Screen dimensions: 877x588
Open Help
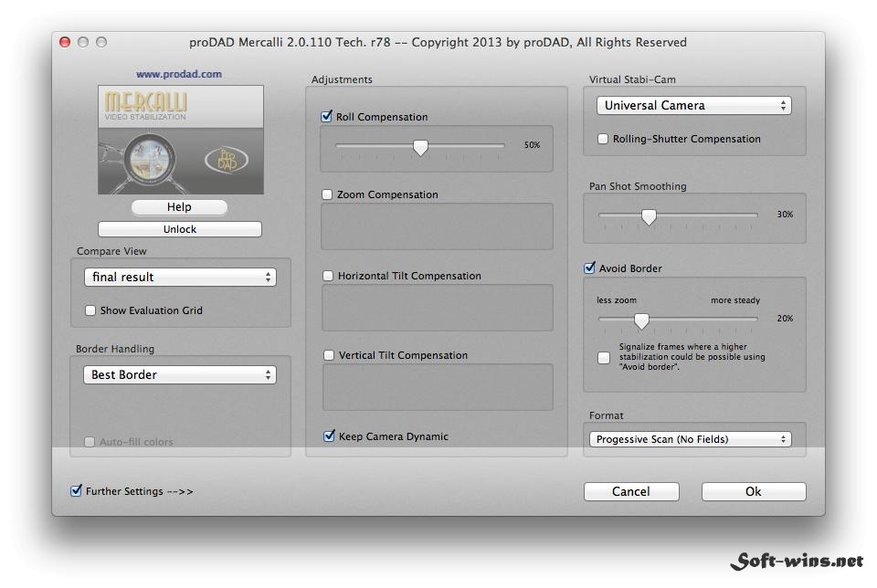coord(180,207)
